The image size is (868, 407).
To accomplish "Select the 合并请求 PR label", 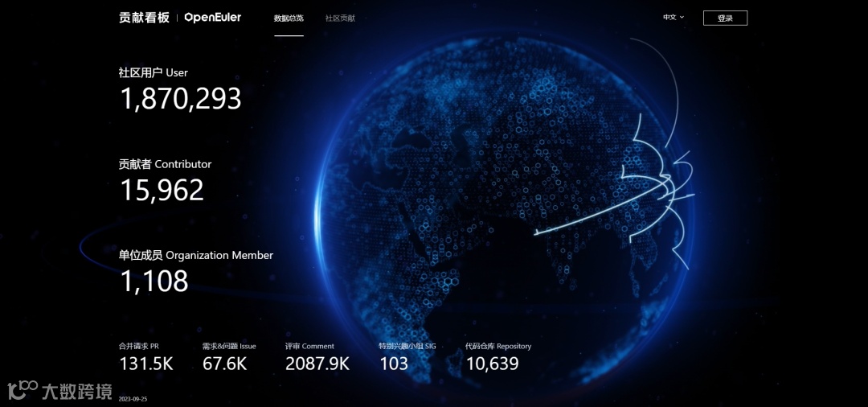I will [139, 346].
